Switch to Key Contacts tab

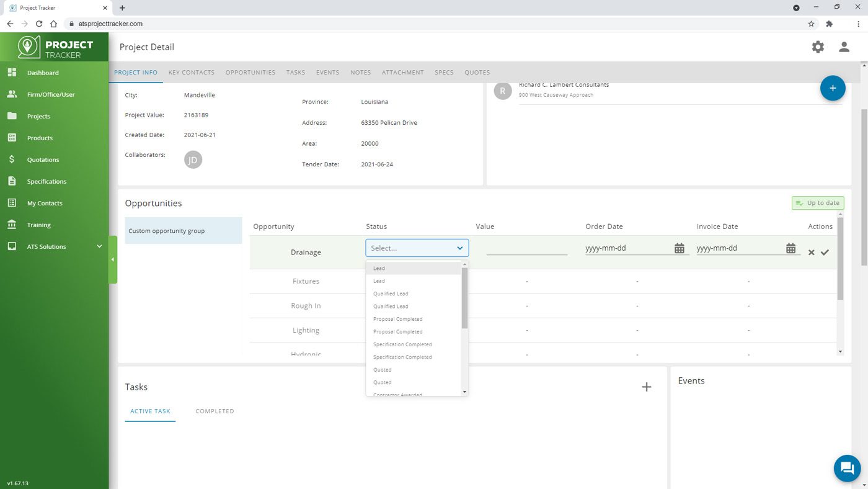pyautogui.click(x=192, y=73)
